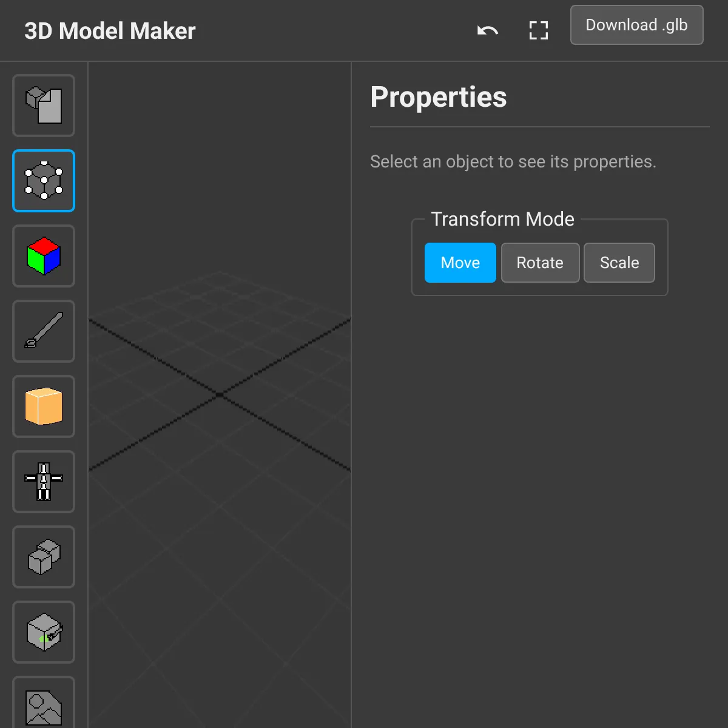Viewport: 728px width, 728px height.
Task: Select the vertex edit cube tool
Action: coord(44,181)
